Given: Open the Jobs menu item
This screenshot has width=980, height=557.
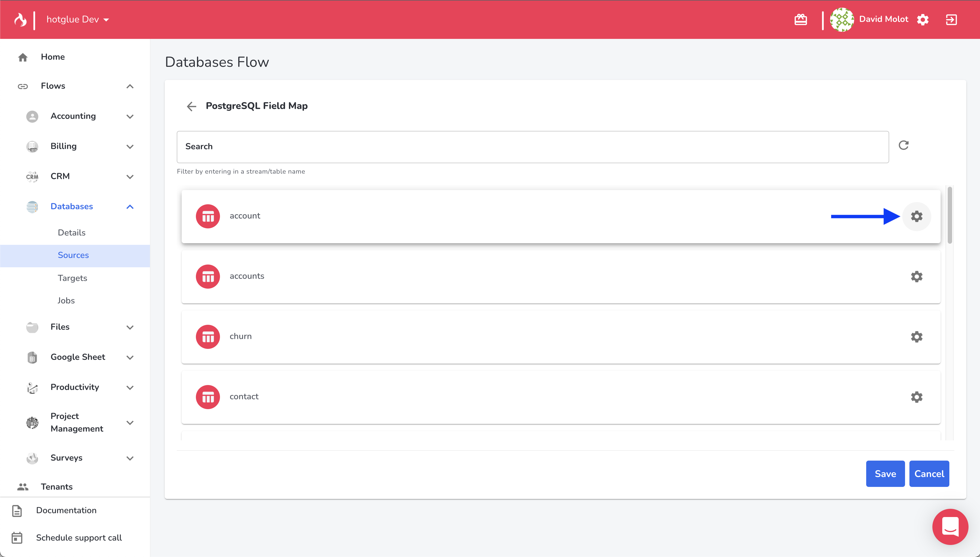Looking at the screenshot, I should 66,301.
